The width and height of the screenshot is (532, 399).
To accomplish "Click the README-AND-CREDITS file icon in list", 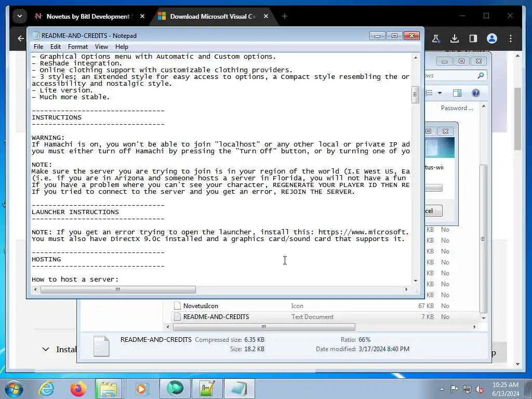I will (x=177, y=316).
